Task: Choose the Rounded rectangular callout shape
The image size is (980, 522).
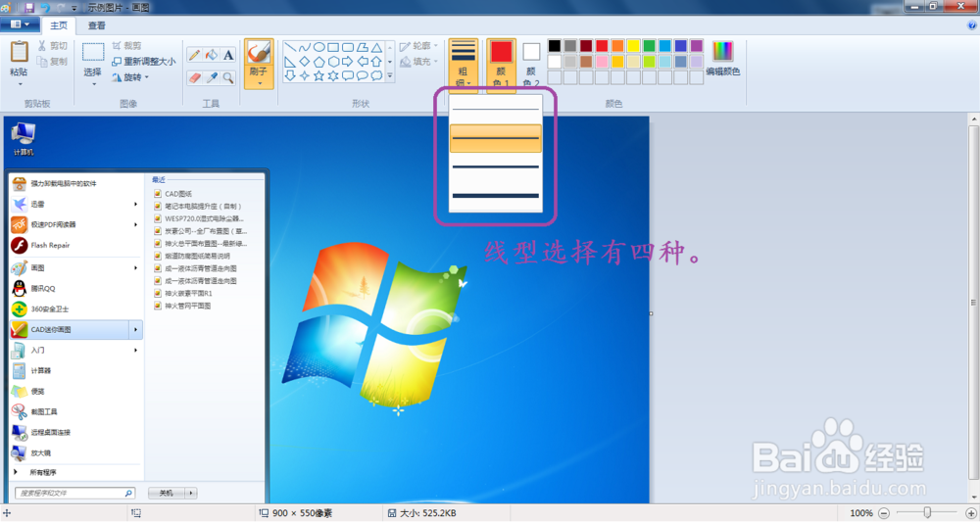Action: point(348,75)
